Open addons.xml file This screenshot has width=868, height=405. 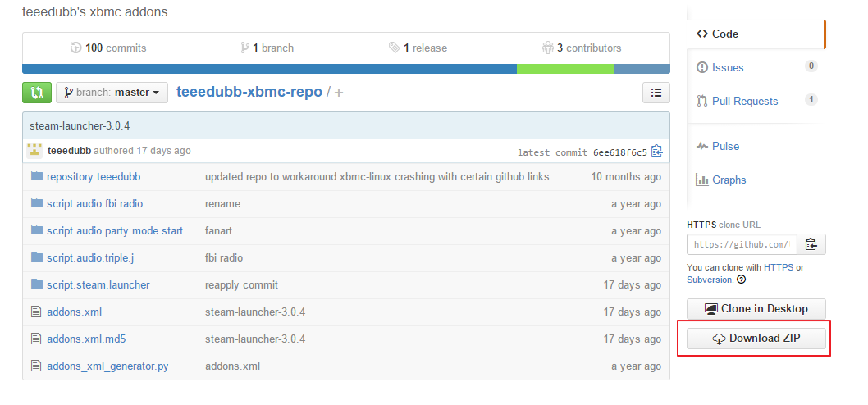[74, 312]
